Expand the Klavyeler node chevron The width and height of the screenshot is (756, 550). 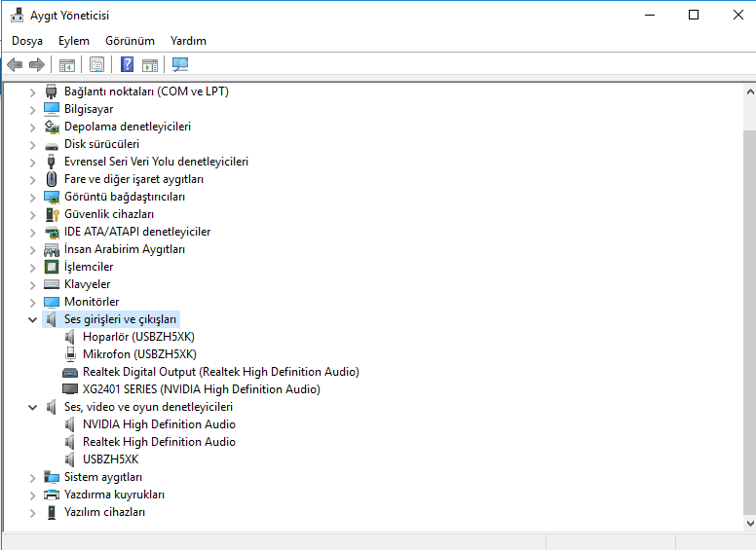(x=33, y=284)
